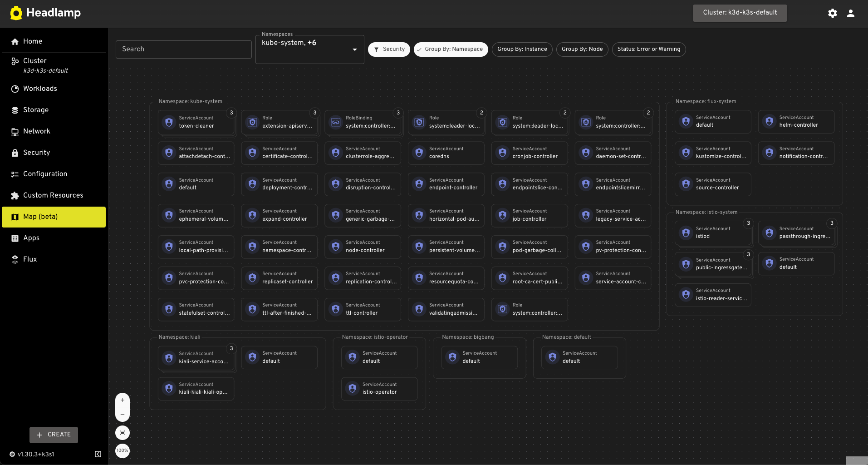Go to Custom Resources sidebar item
The image size is (868, 465).
(x=53, y=195)
